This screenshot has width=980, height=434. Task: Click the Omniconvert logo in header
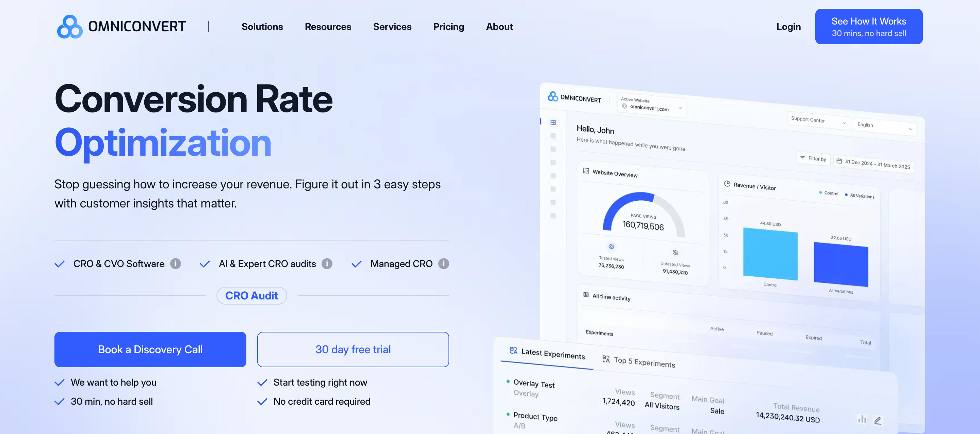tap(121, 27)
